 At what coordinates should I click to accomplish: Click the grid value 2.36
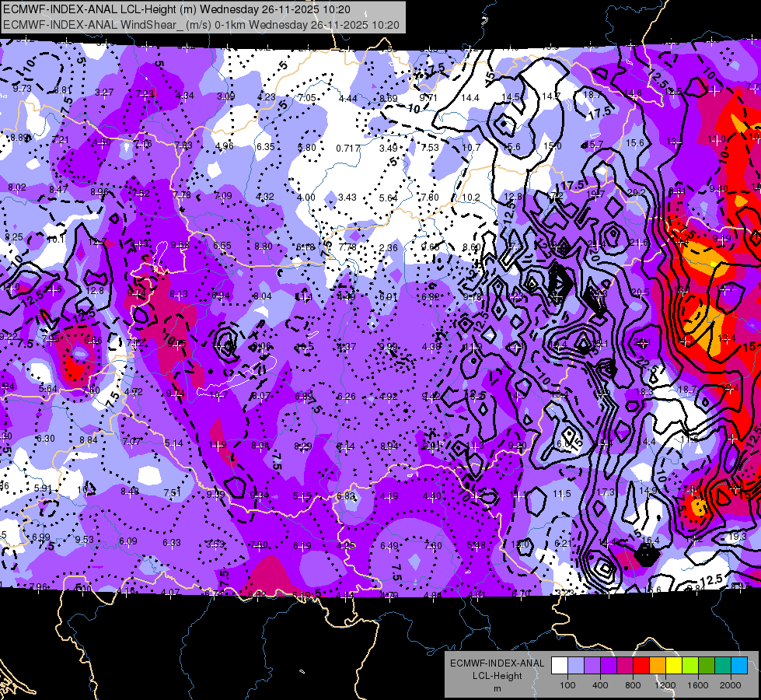click(x=388, y=248)
